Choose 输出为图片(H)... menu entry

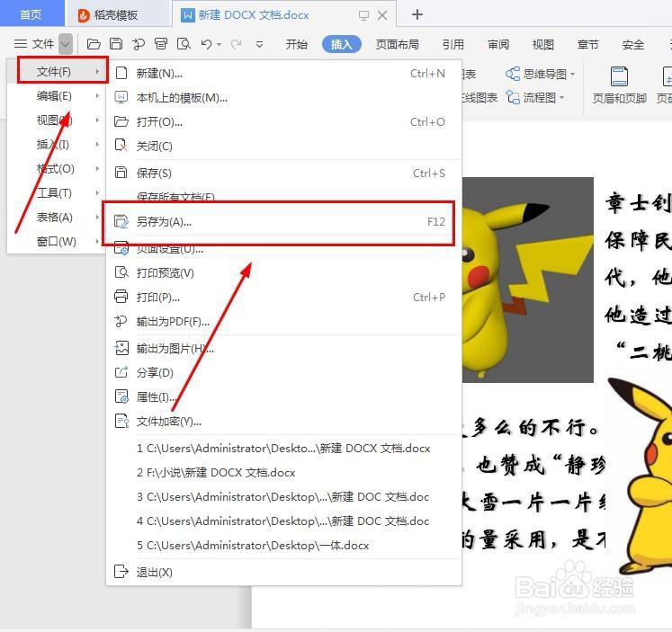point(282,349)
